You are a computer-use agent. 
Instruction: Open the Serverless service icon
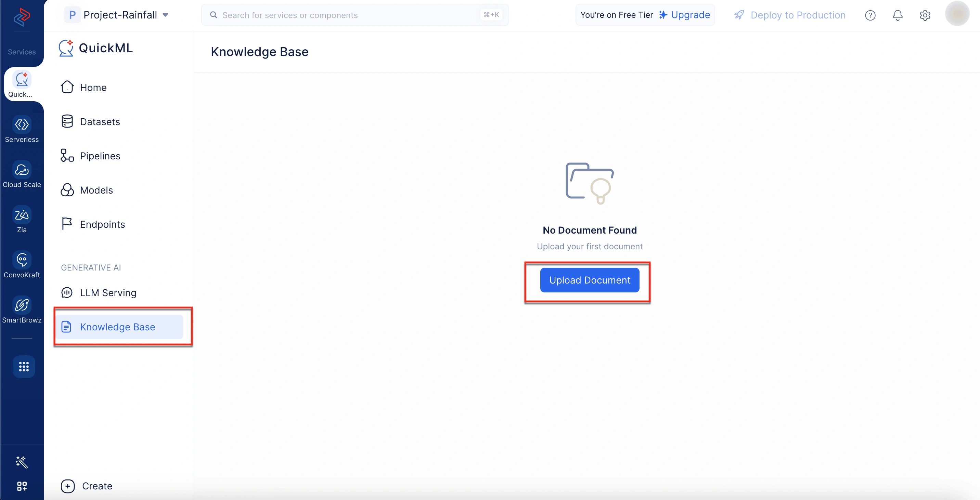click(x=22, y=124)
